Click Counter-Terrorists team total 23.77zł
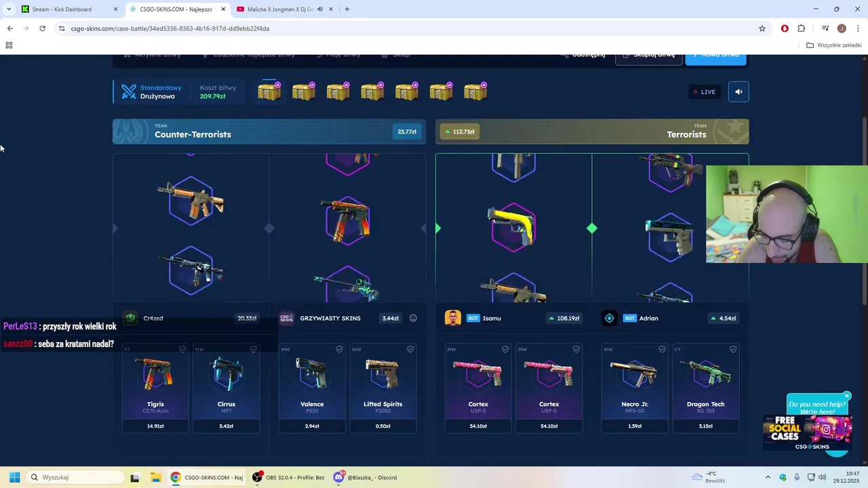This screenshot has height=488, width=868. (407, 131)
